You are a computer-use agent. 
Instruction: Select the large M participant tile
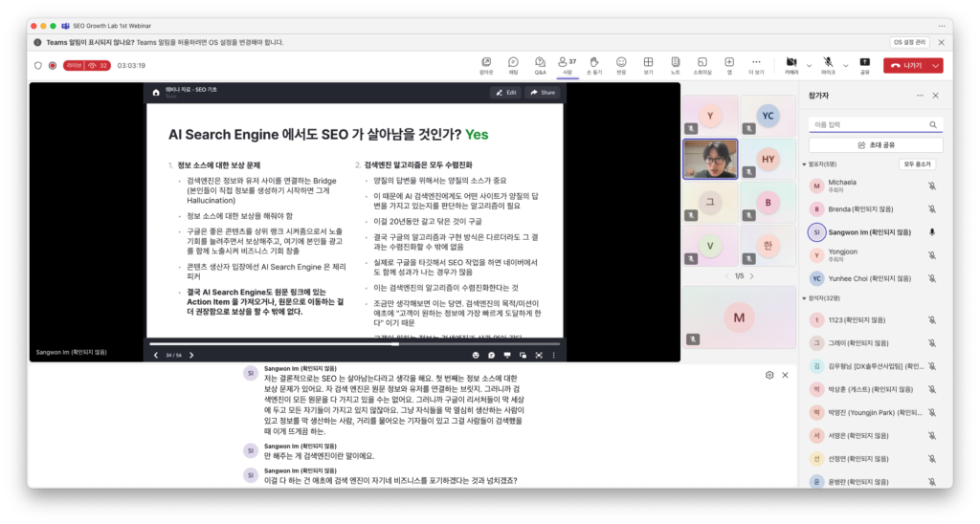739,317
